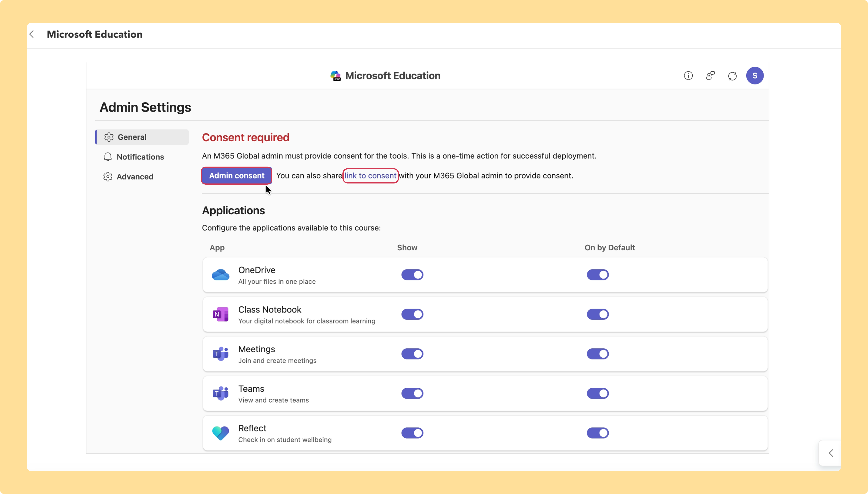Click the Meetings Teams icon
Screen dimensions: 868x494
220,354
